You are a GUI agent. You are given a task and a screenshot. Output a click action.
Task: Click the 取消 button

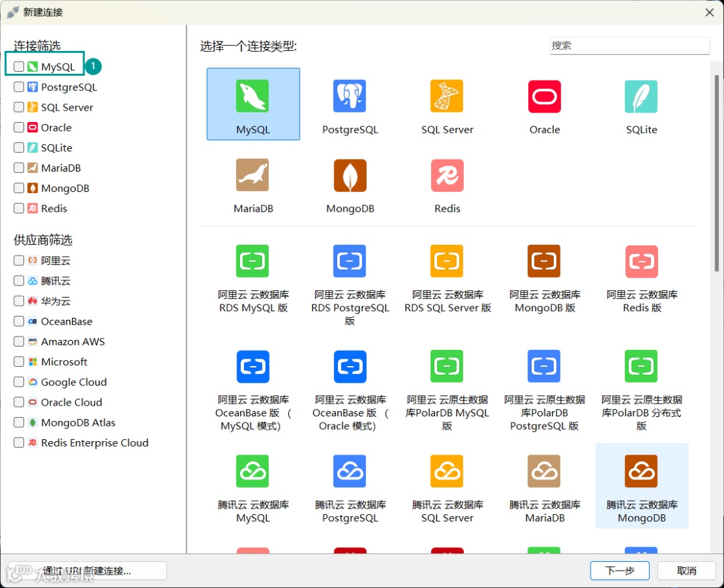pos(686,571)
